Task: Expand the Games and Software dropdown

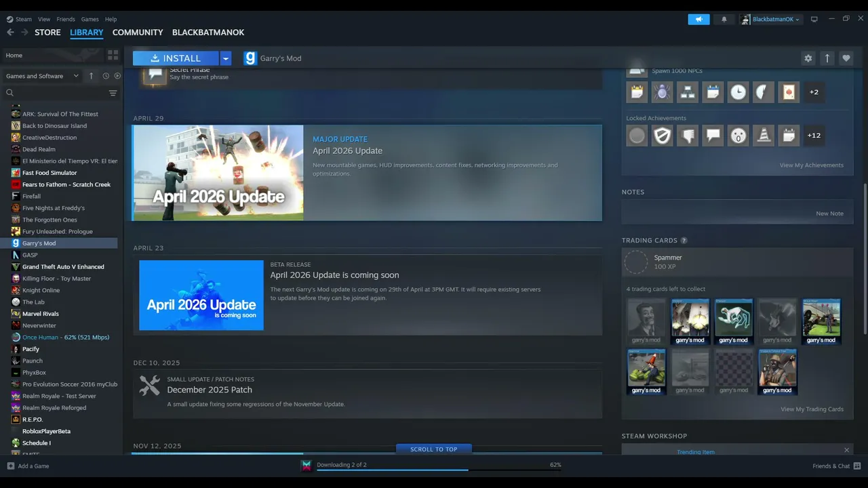Action: (x=42, y=76)
